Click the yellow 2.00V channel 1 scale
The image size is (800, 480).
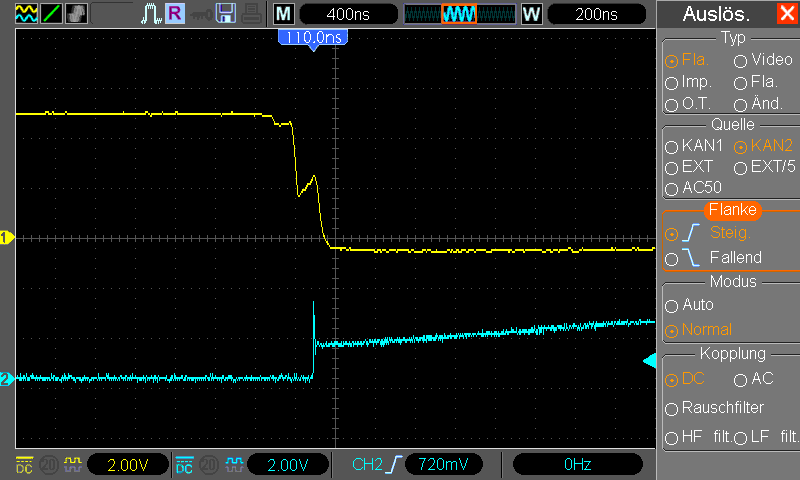(128, 465)
